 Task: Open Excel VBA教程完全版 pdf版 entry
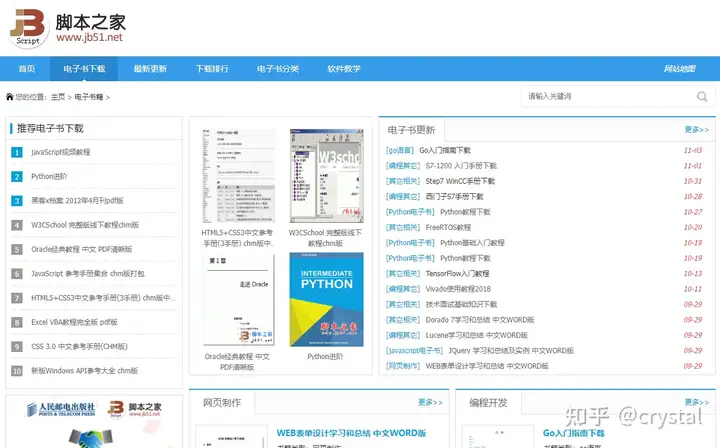[x=74, y=322]
